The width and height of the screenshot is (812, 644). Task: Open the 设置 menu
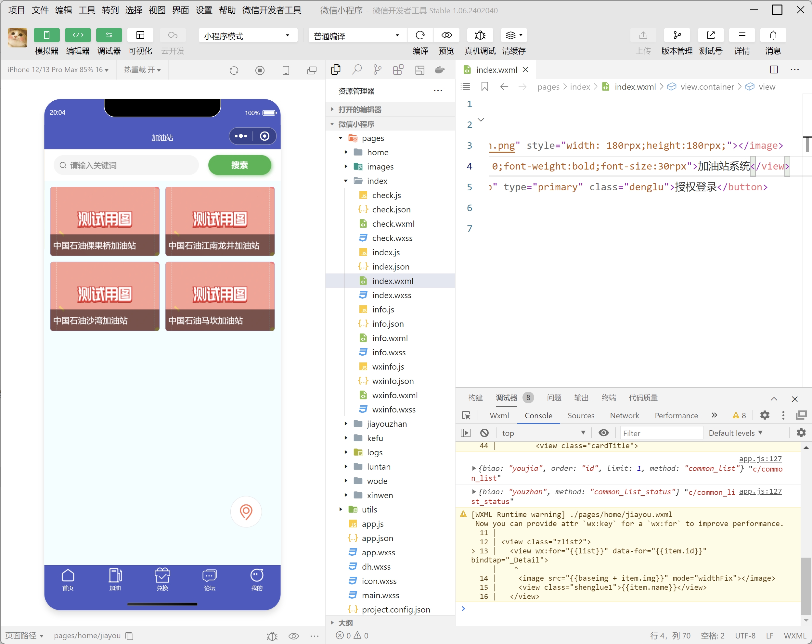(204, 10)
